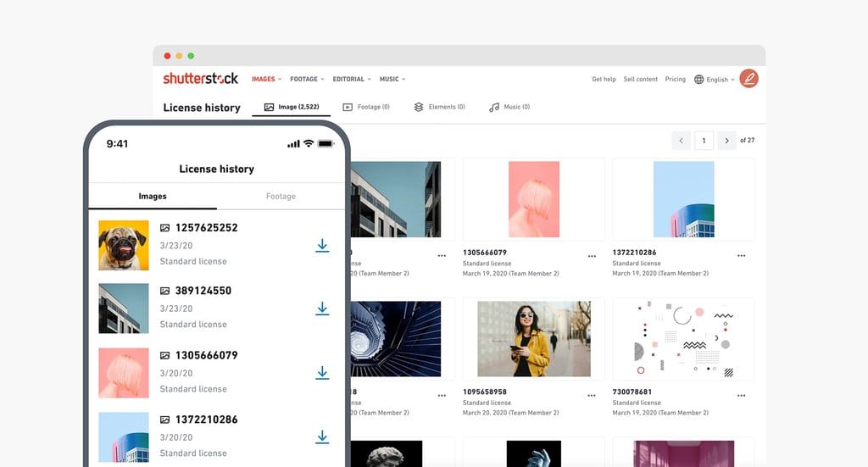Viewport: 868px width, 467px height.
Task: Click download arrow for image 1305666079
Action: click(x=322, y=373)
